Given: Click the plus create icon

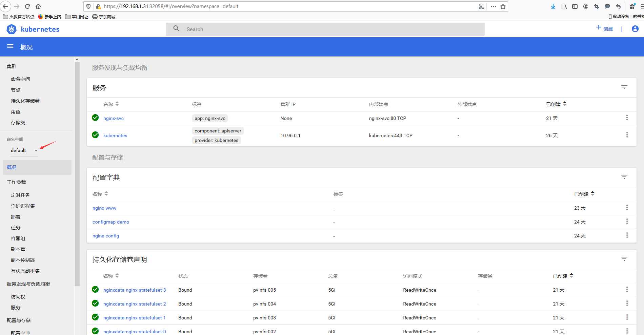Looking at the screenshot, I should click(599, 27).
